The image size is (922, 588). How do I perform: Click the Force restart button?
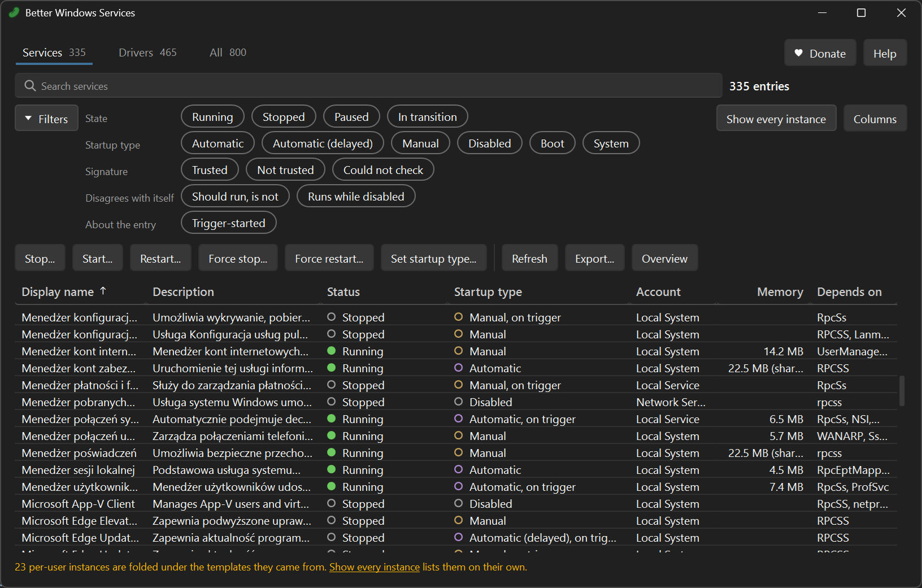(329, 259)
